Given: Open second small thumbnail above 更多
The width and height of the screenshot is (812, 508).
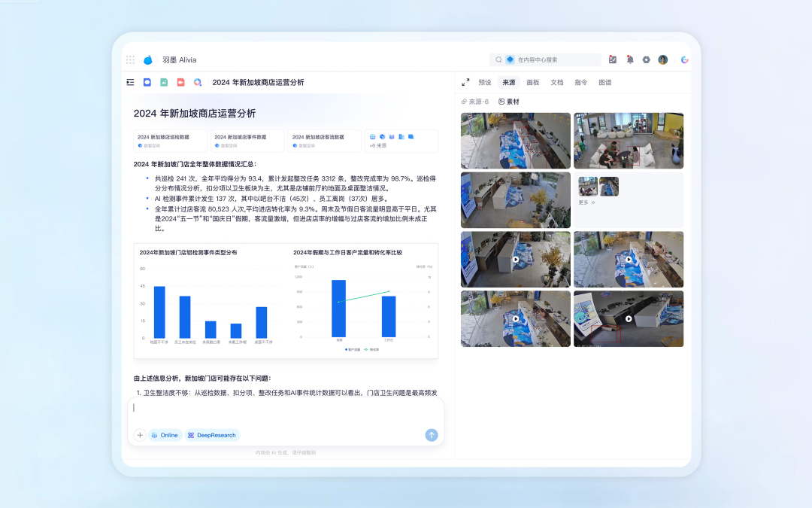Looking at the screenshot, I should 609,187.
